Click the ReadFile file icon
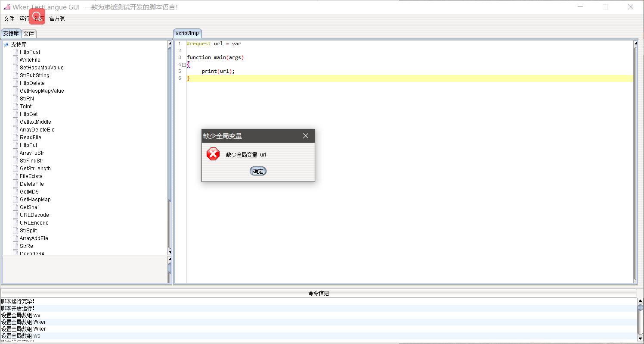Image resolution: width=644 pixels, height=344 pixels. pyautogui.click(x=15, y=138)
